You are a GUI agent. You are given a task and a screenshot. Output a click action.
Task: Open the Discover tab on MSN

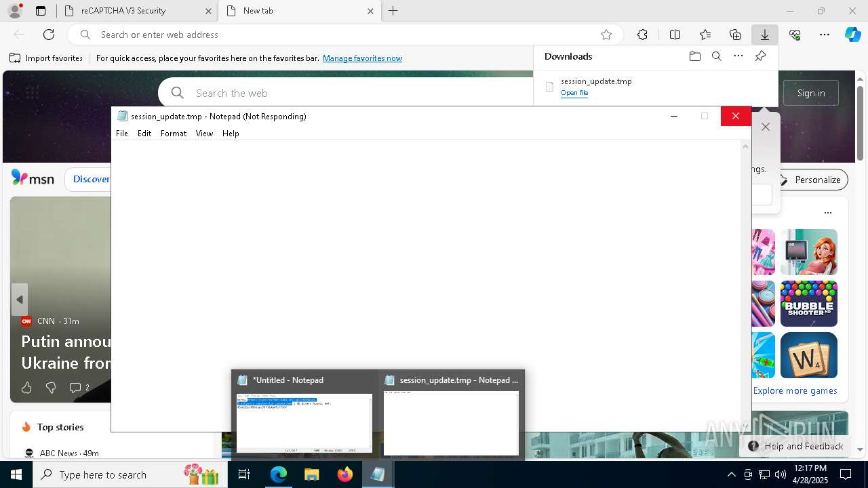pyautogui.click(x=91, y=179)
